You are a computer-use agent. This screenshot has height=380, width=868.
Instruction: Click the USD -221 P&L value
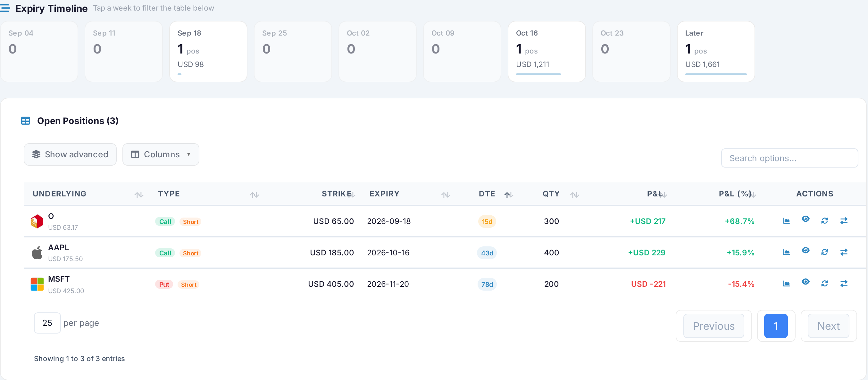648,284
